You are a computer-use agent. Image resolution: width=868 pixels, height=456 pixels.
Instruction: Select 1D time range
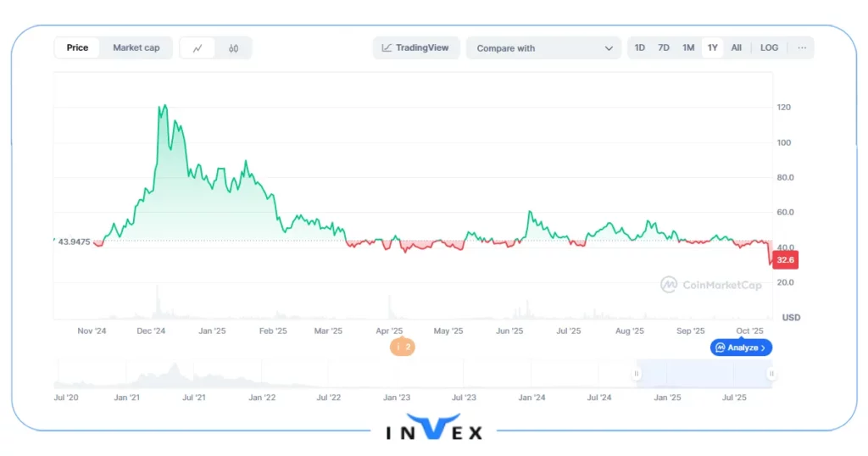point(640,48)
